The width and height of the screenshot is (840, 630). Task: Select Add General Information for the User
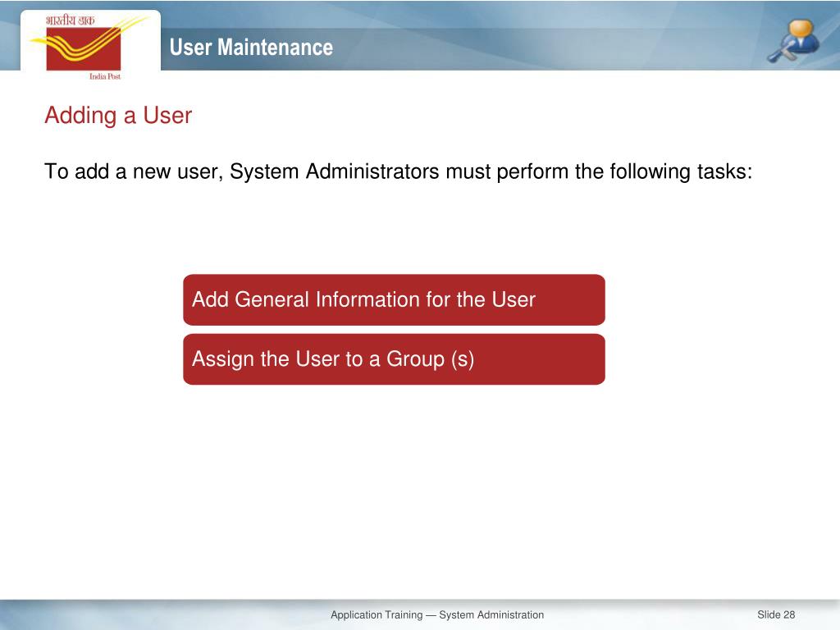pos(394,299)
